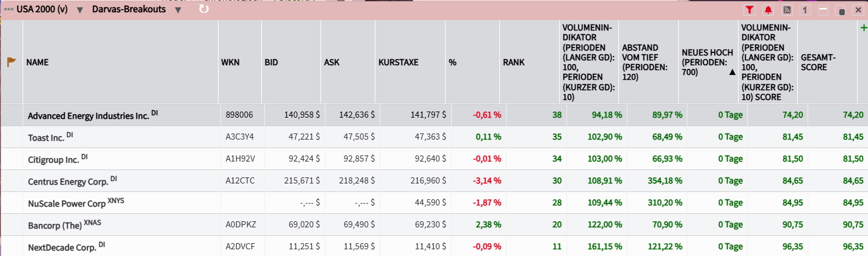Open the red alert bell icon
The width and height of the screenshot is (868, 256).
(768, 10)
